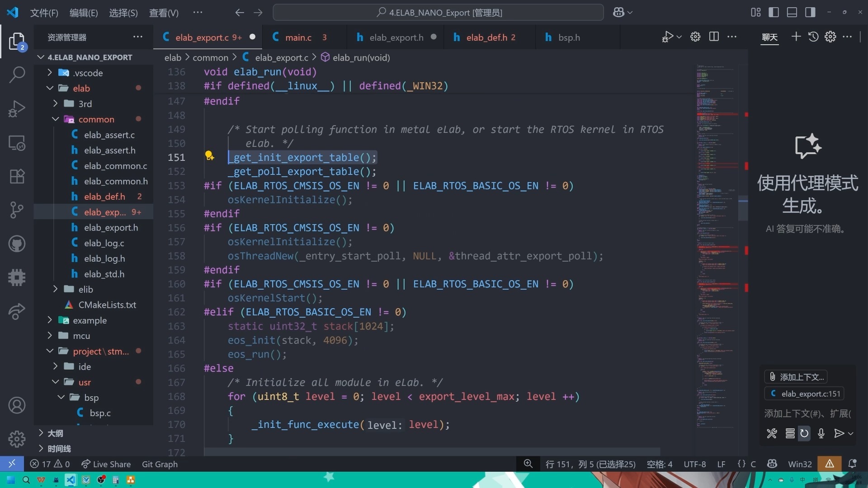Screen dimensions: 868x488
Task: Open the 文件(F) menu
Action: point(44,13)
